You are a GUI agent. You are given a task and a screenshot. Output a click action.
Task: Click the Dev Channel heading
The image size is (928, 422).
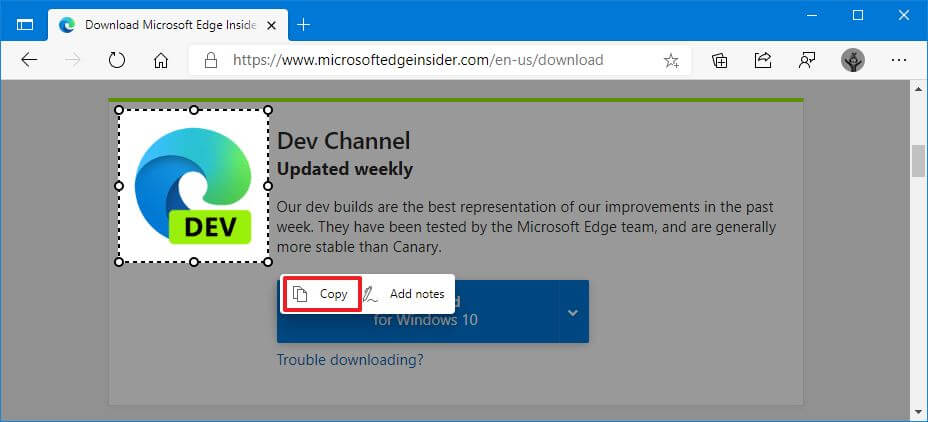pos(343,141)
